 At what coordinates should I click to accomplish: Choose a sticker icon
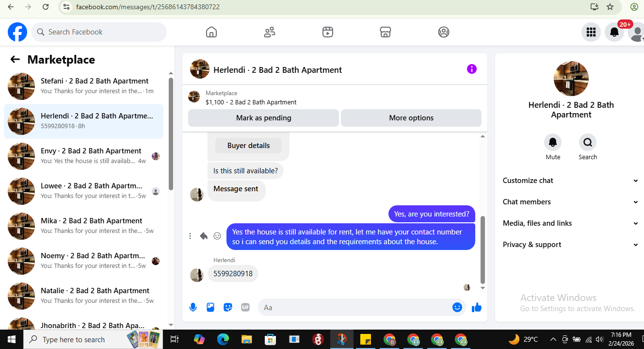click(x=228, y=307)
